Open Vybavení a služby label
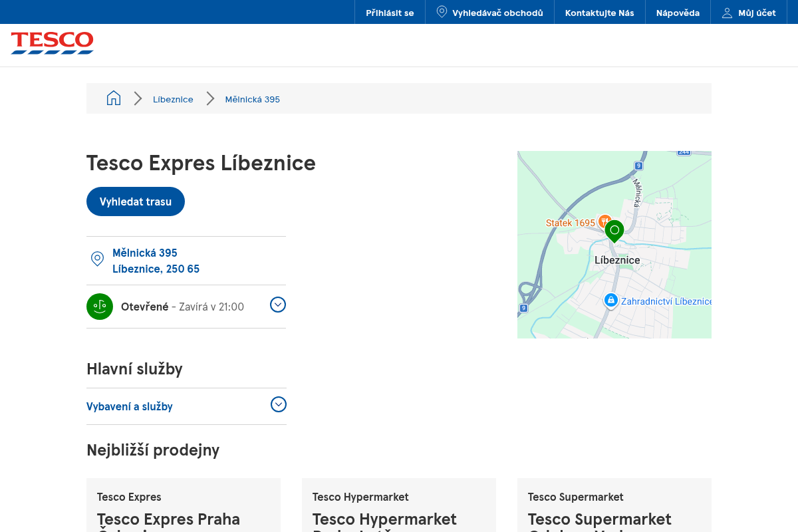 [x=130, y=406]
